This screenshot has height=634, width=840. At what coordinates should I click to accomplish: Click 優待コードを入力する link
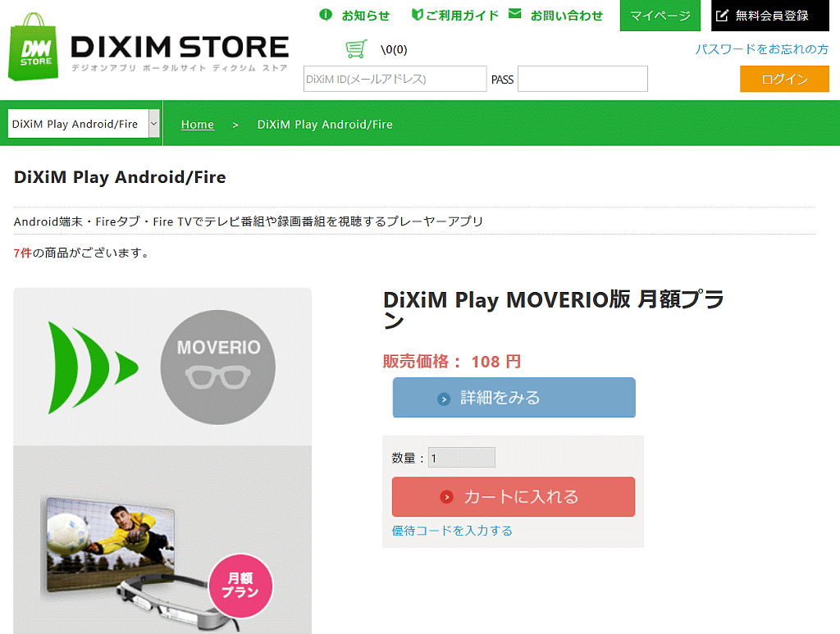(x=452, y=531)
